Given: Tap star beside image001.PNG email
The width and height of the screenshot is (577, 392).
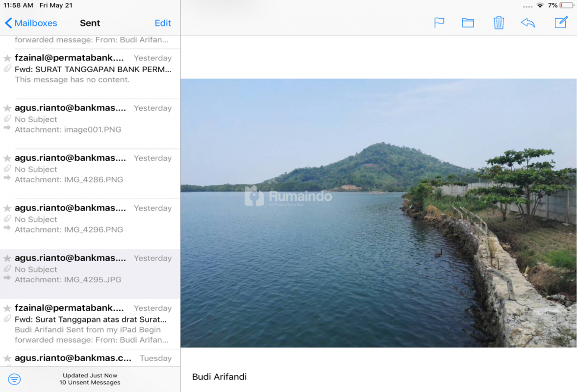Looking at the screenshot, I should (7, 108).
